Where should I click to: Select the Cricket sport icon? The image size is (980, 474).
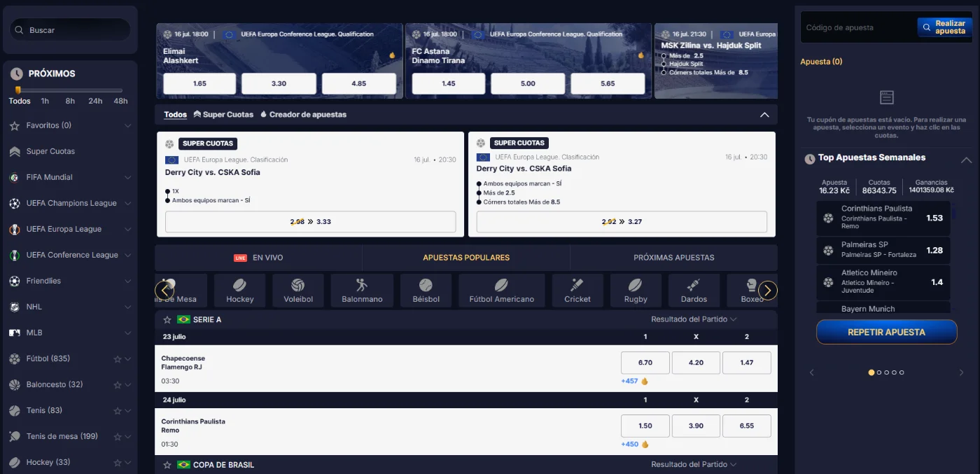coord(577,291)
